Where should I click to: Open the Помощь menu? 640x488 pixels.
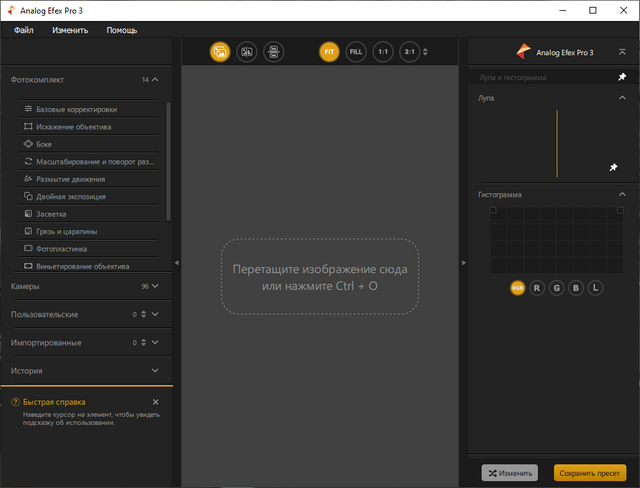click(122, 30)
